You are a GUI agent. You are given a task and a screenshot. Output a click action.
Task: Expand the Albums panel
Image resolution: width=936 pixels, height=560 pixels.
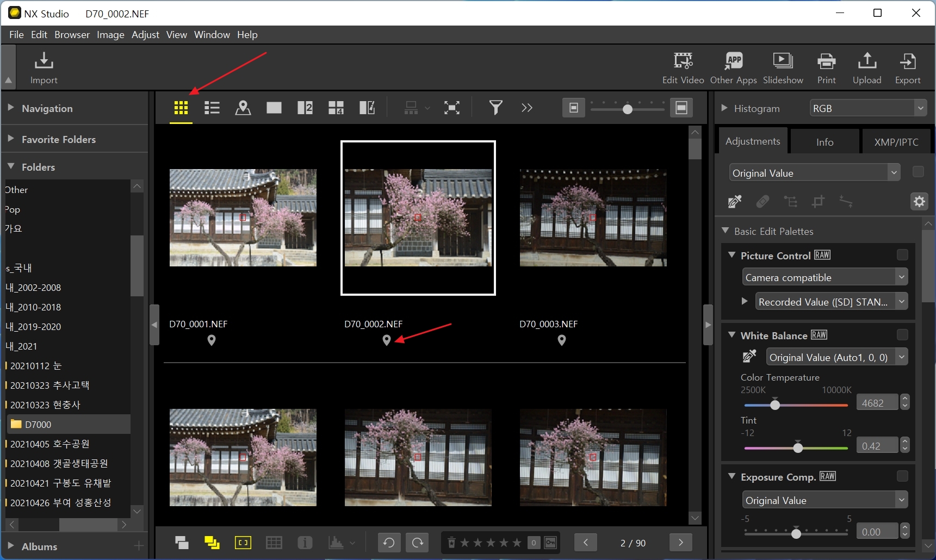pyautogui.click(x=10, y=546)
